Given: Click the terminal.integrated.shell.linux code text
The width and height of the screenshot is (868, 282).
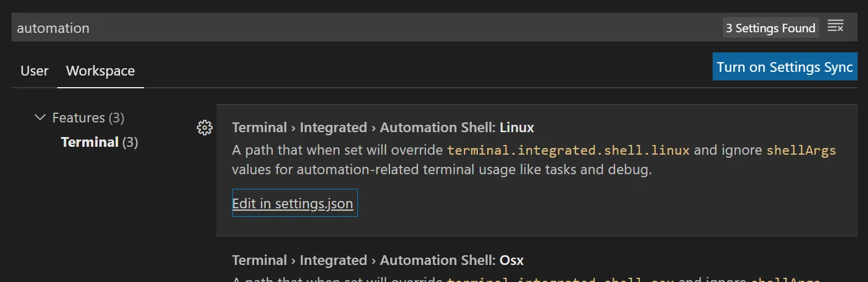Looking at the screenshot, I should click(568, 150).
